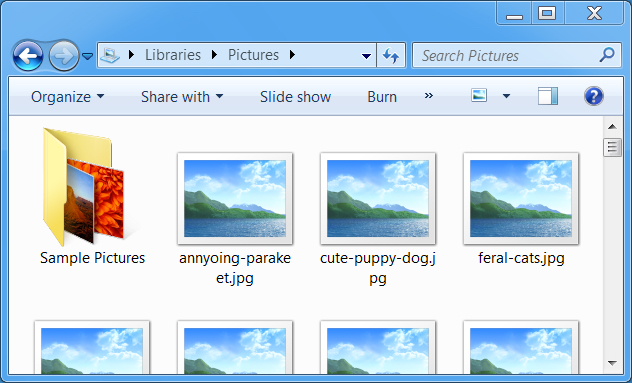Click the magnifying glass search icon

point(607,55)
